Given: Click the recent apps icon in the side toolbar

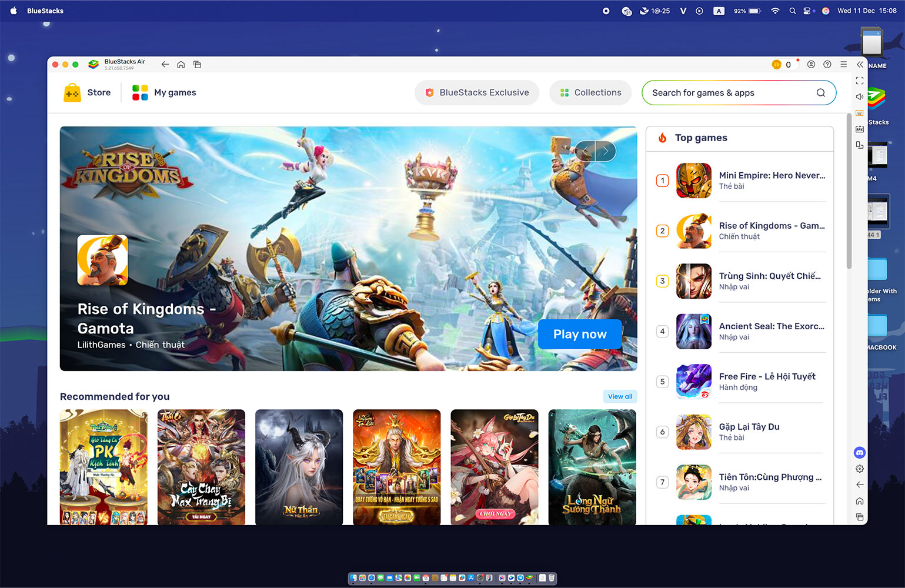Looking at the screenshot, I should 860,517.
